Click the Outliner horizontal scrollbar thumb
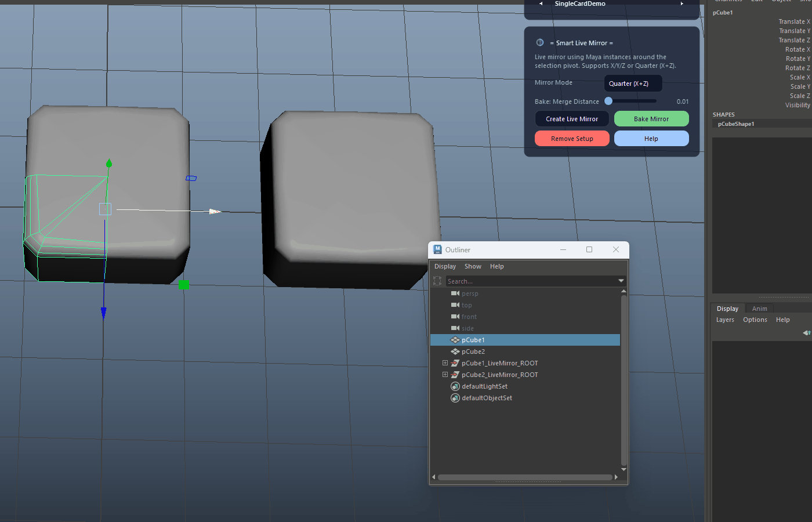The width and height of the screenshot is (812, 522). click(525, 477)
